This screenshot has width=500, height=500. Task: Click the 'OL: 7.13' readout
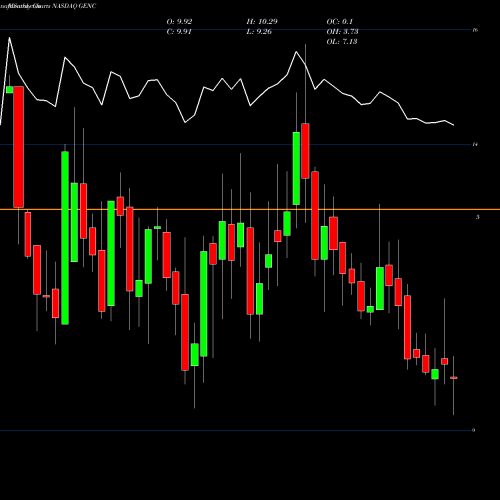[x=342, y=42]
